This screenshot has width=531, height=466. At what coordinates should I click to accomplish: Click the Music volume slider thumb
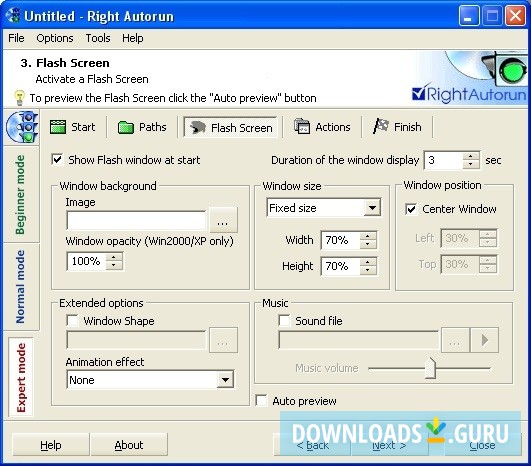point(430,368)
